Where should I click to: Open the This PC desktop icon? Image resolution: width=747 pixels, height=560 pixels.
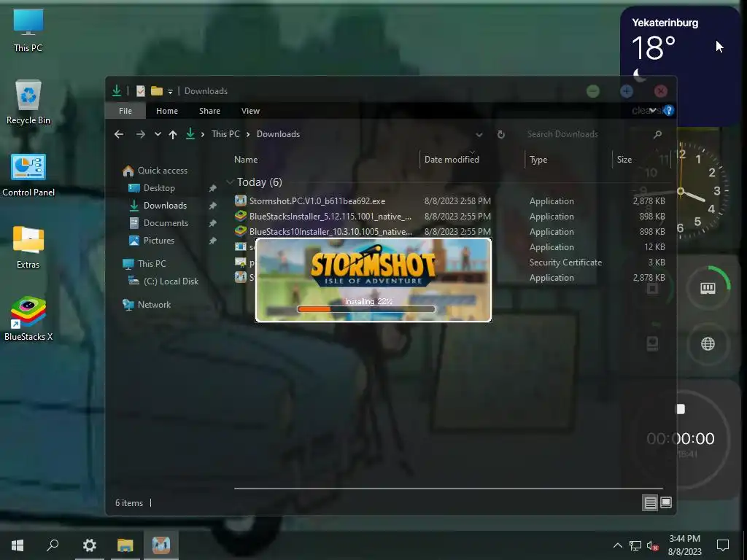point(28,30)
